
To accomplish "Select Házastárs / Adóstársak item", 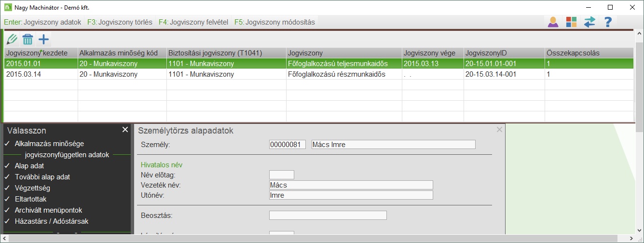I will [52, 221].
